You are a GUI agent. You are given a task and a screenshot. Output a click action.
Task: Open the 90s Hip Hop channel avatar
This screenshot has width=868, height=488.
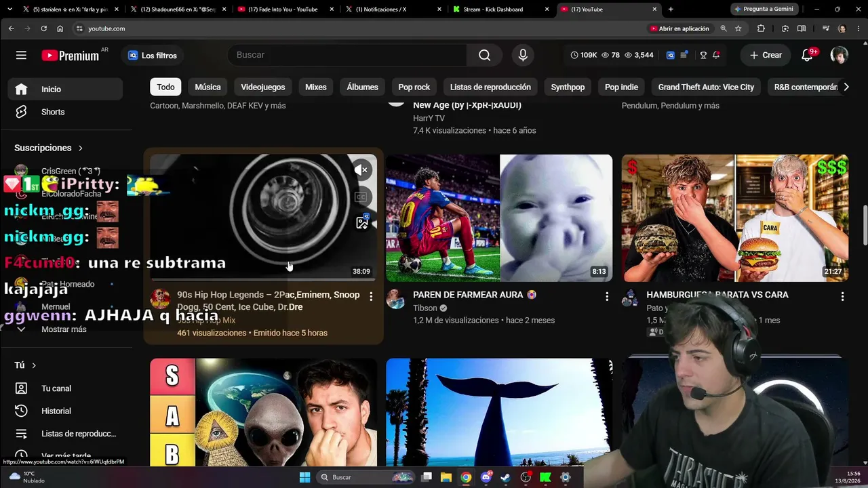click(160, 299)
